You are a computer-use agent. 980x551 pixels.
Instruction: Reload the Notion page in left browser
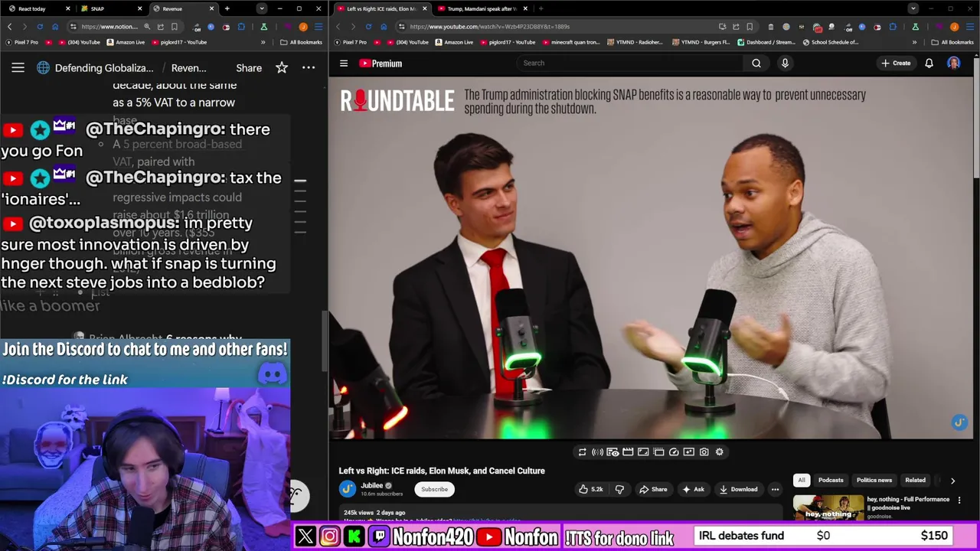click(x=40, y=27)
